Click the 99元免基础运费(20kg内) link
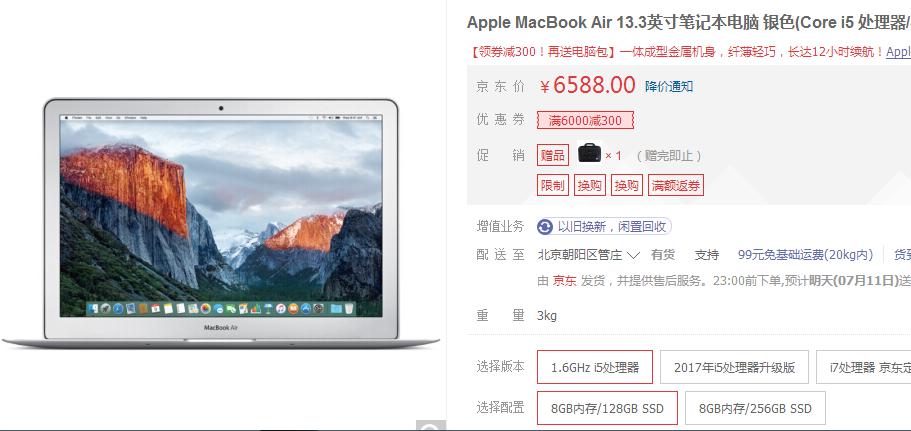Image resolution: width=911 pixels, height=431 pixels. point(805,255)
